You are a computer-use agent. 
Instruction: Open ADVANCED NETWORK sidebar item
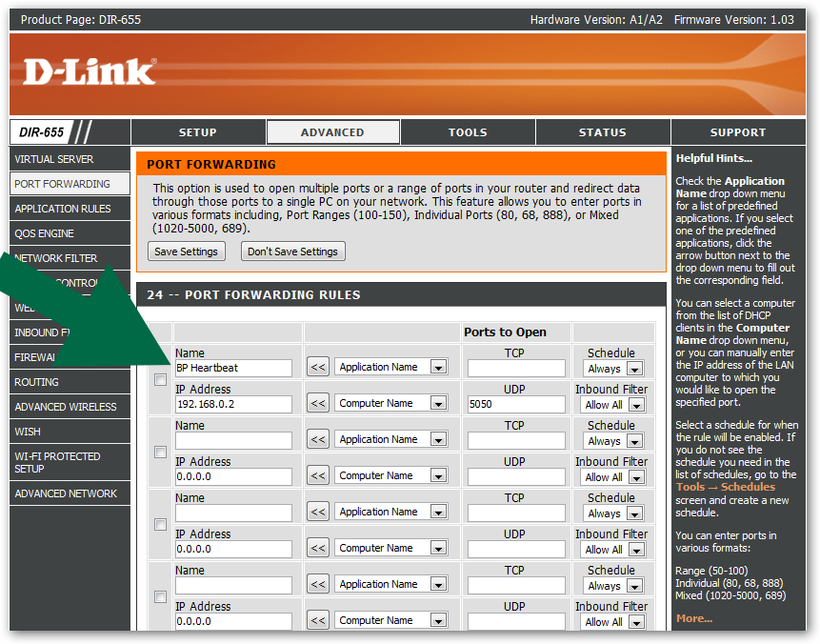(x=70, y=493)
